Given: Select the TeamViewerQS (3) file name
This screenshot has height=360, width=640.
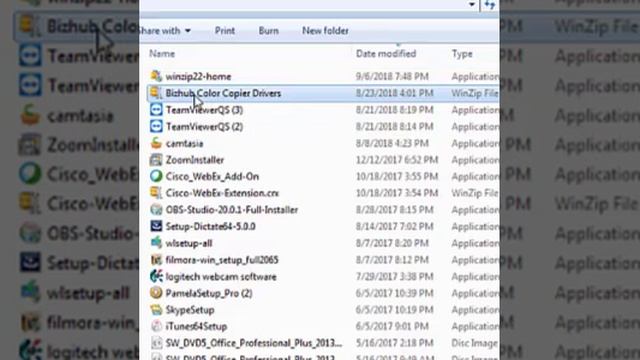Looking at the screenshot, I should tap(204, 110).
